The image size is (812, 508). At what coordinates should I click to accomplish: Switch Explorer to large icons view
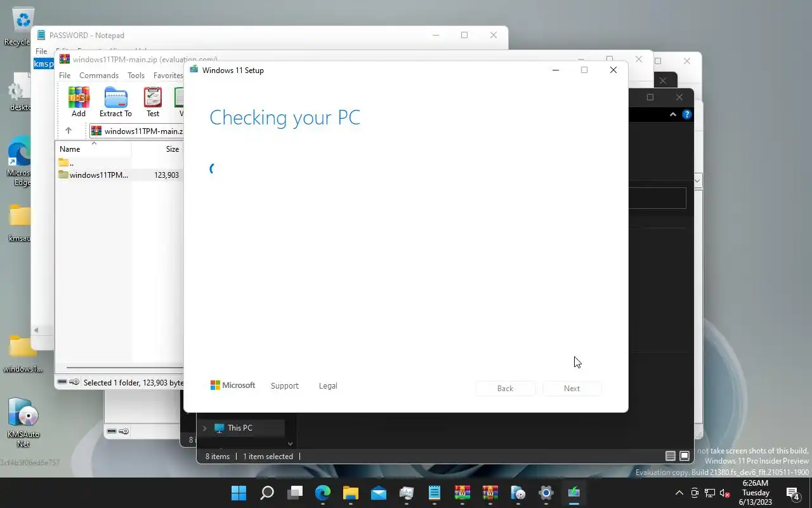coord(684,456)
